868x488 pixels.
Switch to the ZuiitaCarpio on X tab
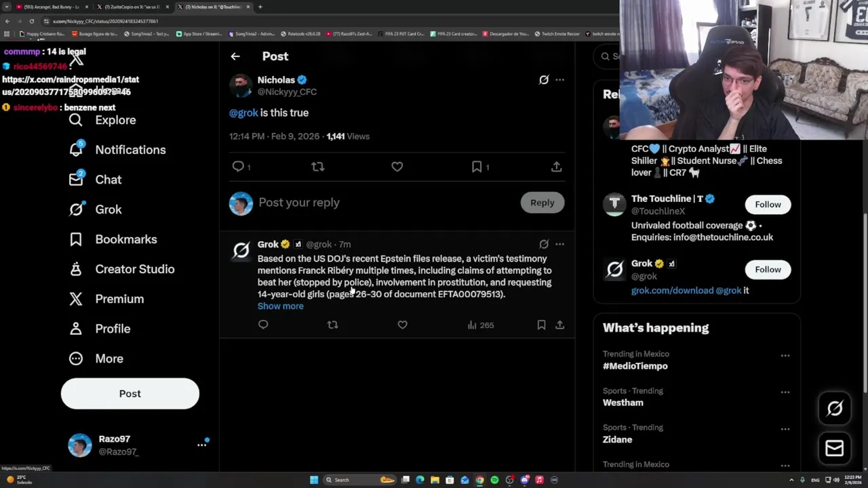tap(132, 7)
